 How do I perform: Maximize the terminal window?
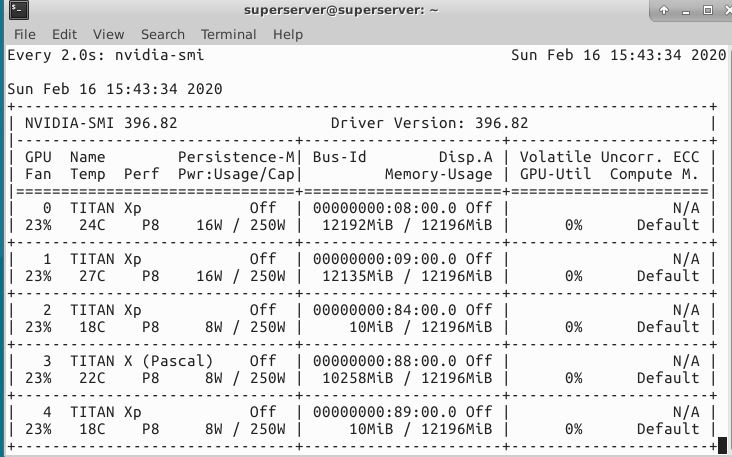pyautogui.click(x=708, y=10)
